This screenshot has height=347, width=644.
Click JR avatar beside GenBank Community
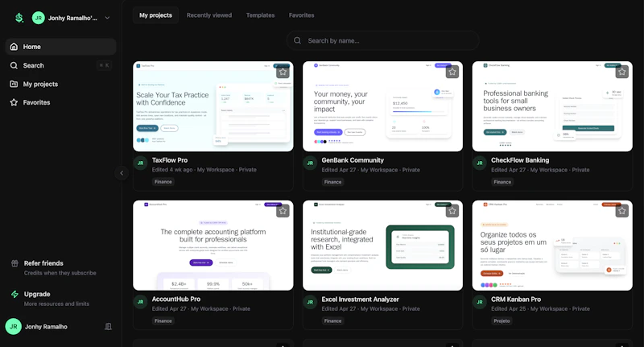coord(310,163)
